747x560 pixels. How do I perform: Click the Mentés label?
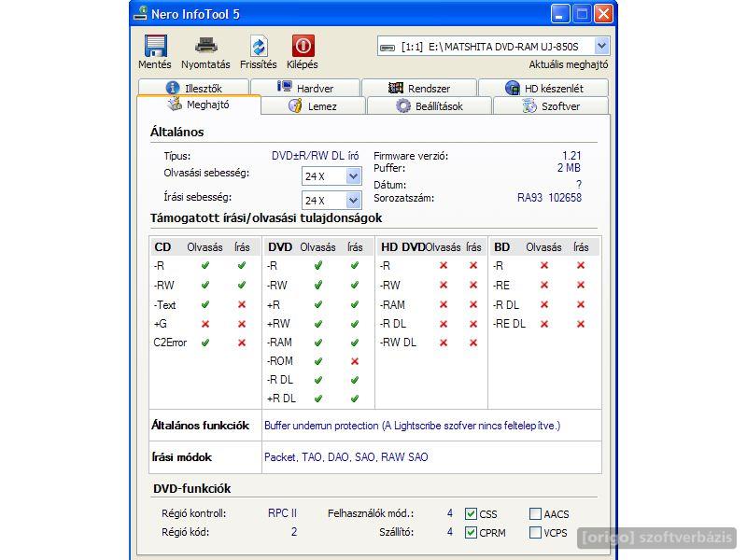[155, 64]
